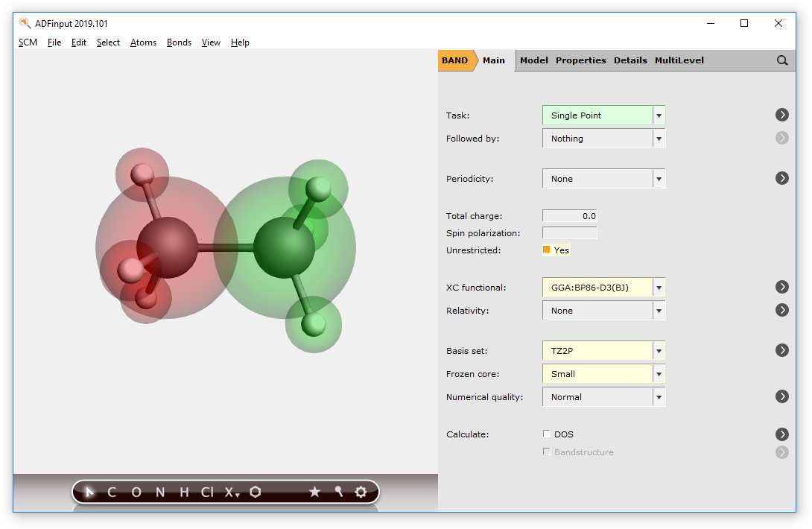812x529 pixels.
Task: Open Basis set detail settings via its chevron
Action: coord(781,350)
